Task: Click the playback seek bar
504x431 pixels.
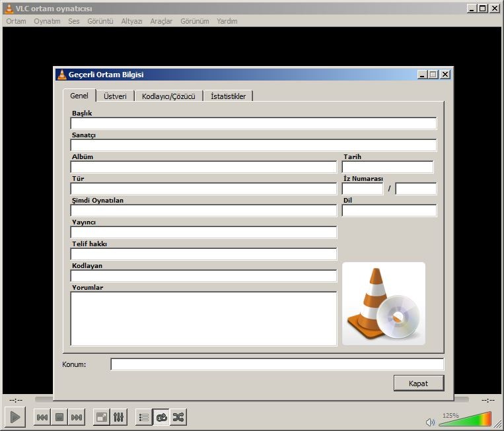Action: tap(252, 399)
